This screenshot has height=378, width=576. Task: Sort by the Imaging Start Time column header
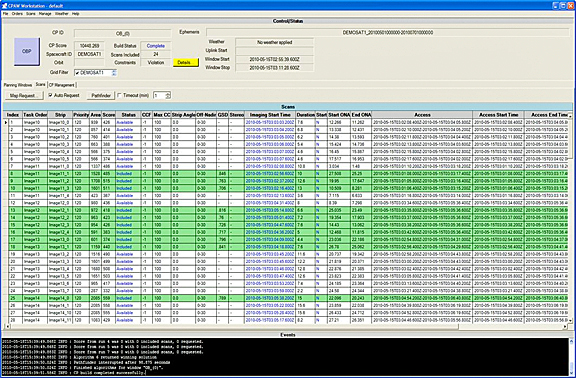tap(270, 115)
